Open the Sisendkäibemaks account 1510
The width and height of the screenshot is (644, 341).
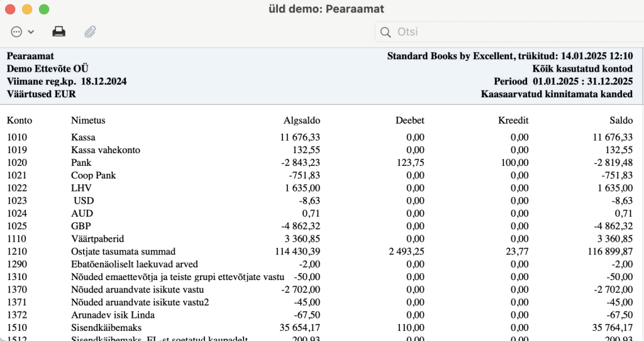coord(319,328)
